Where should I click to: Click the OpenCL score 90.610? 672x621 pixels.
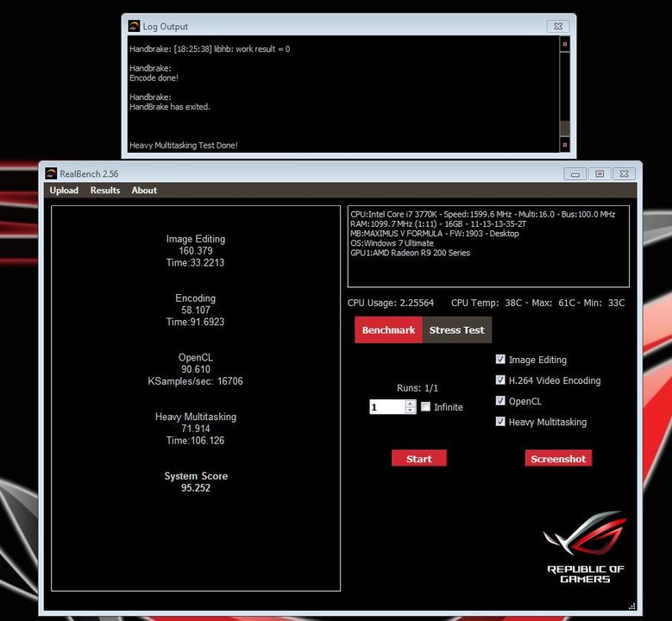pyautogui.click(x=196, y=369)
